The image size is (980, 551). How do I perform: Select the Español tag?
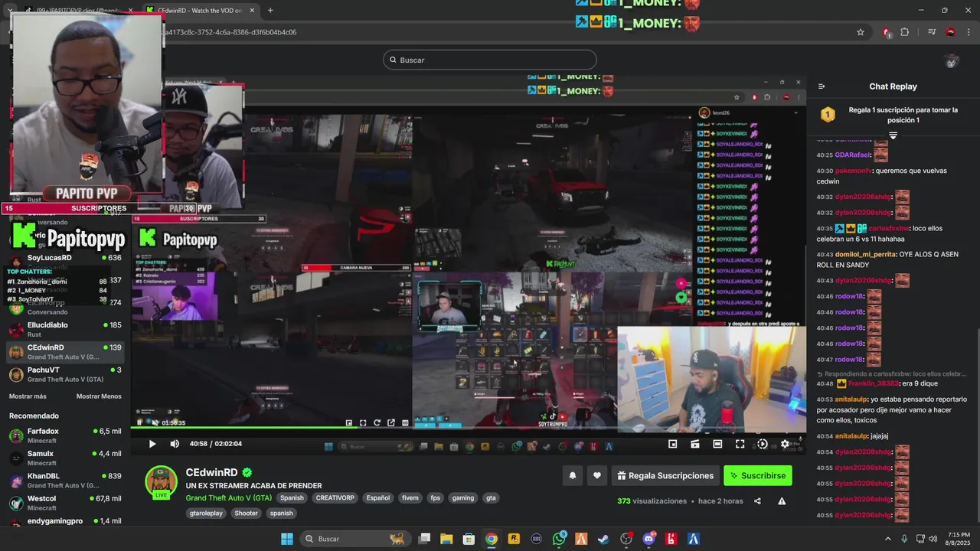pyautogui.click(x=377, y=497)
